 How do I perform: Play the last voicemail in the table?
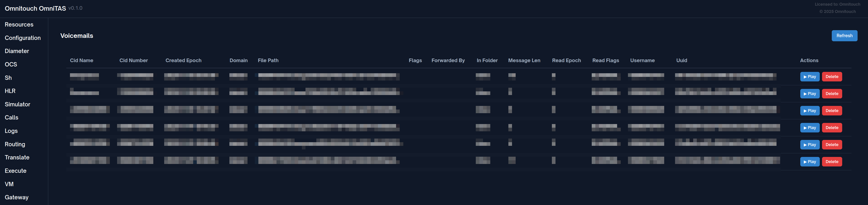(x=809, y=161)
